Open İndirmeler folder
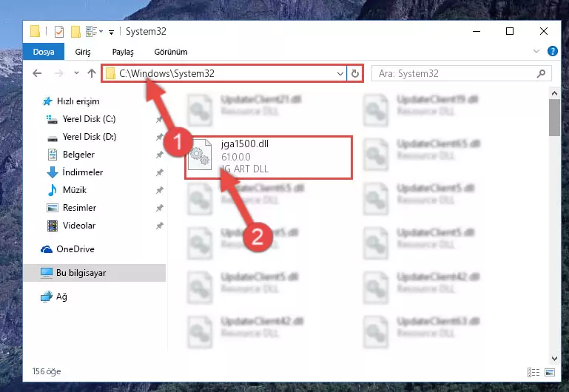569x392 pixels. [x=82, y=172]
